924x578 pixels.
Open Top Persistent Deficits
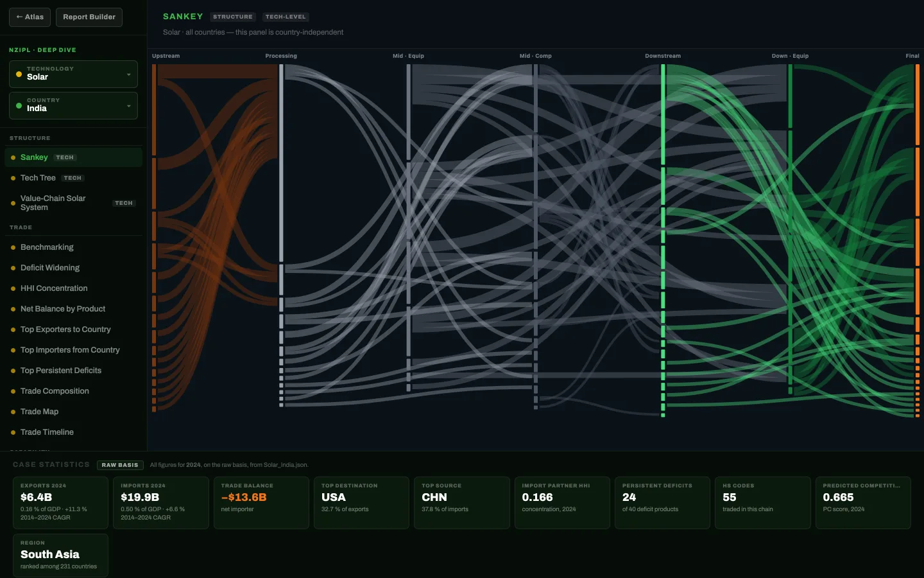(x=73, y=371)
